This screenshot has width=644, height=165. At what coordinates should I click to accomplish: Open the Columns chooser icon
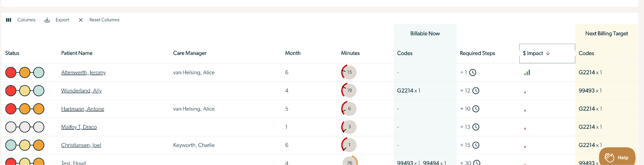point(8,20)
